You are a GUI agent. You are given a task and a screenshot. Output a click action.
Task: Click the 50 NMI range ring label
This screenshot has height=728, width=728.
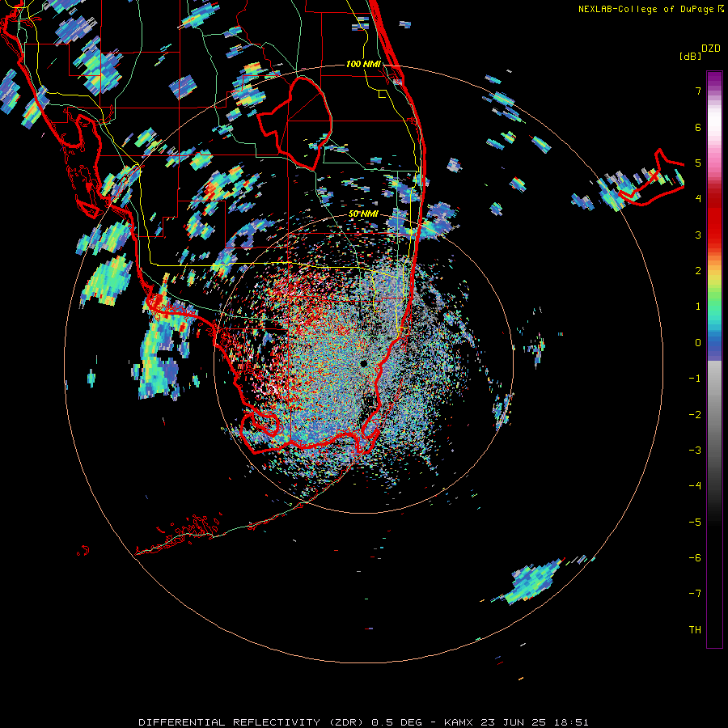tap(363, 214)
